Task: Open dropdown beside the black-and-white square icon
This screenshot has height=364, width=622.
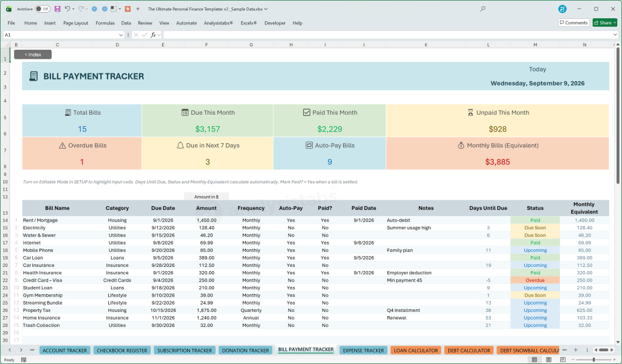Action: [x=120, y=8]
